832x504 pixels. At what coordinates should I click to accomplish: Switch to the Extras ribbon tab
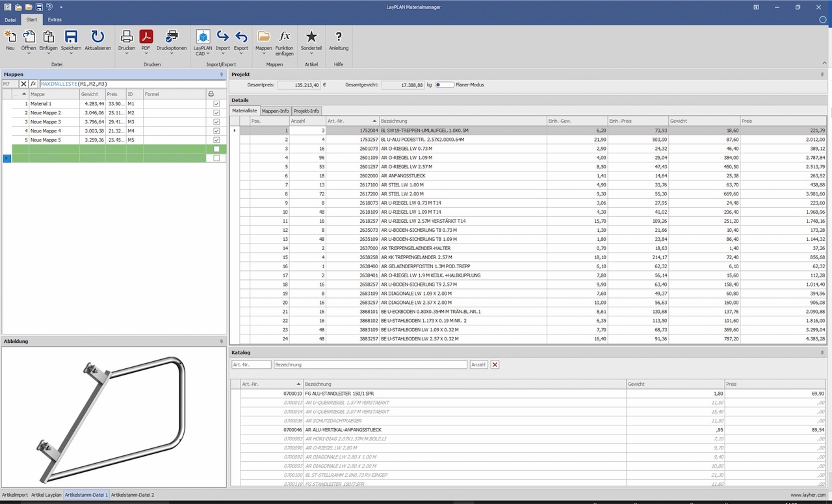point(55,19)
